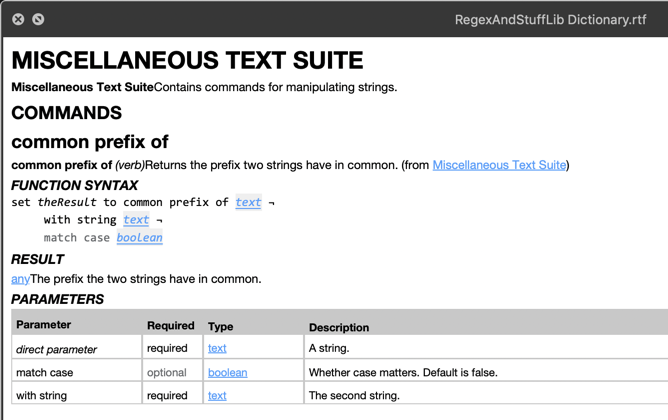The width and height of the screenshot is (668, 420).
Task: Click the 'text' type in direct parameter row
Action: click(x=217, y=348)
